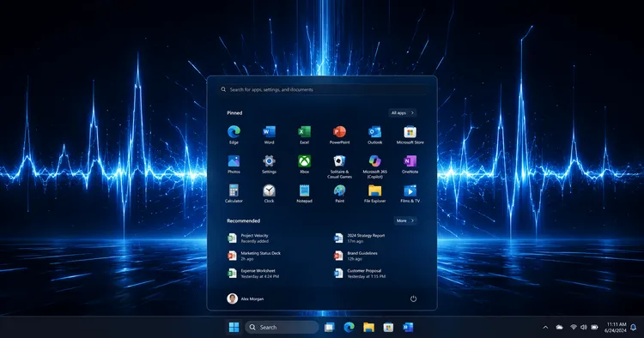
Task: Launch Microsoft 365 (Copilot)
Action: (x=374, y=166)
